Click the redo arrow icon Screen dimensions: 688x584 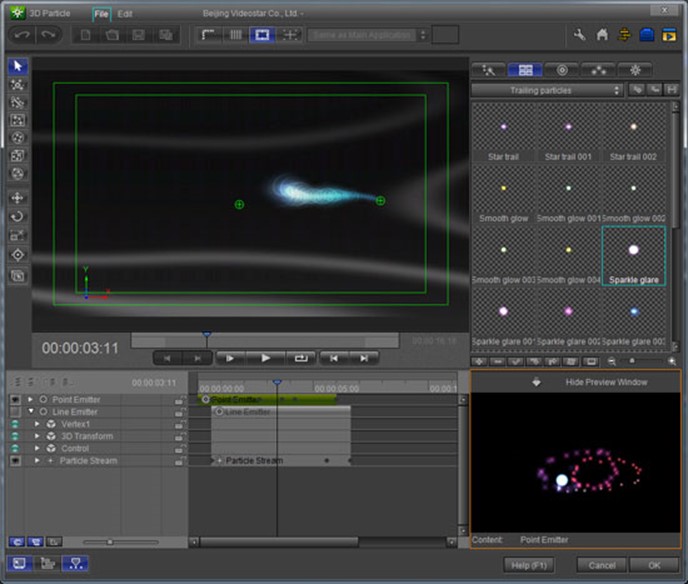(x=48, y=35)
